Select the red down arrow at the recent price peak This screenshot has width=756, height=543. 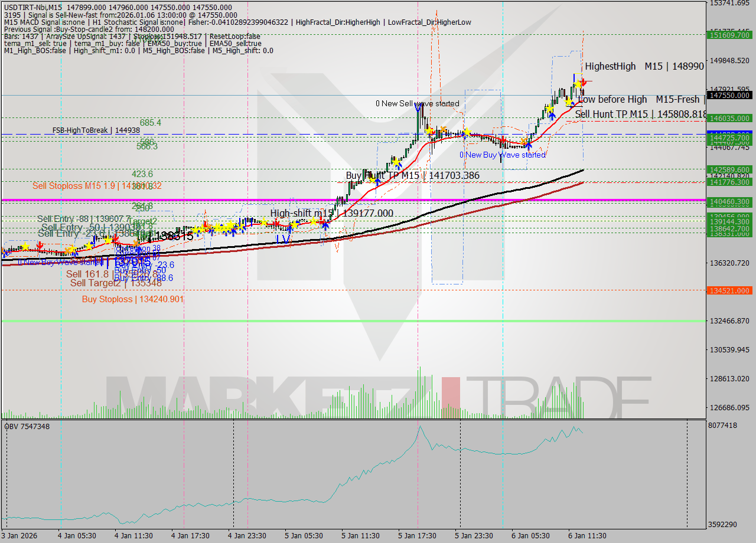tap(584, 81)
